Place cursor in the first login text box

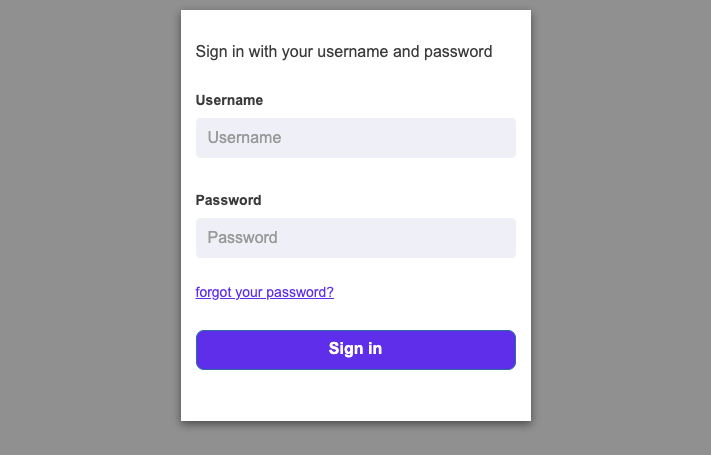(355, 138)
